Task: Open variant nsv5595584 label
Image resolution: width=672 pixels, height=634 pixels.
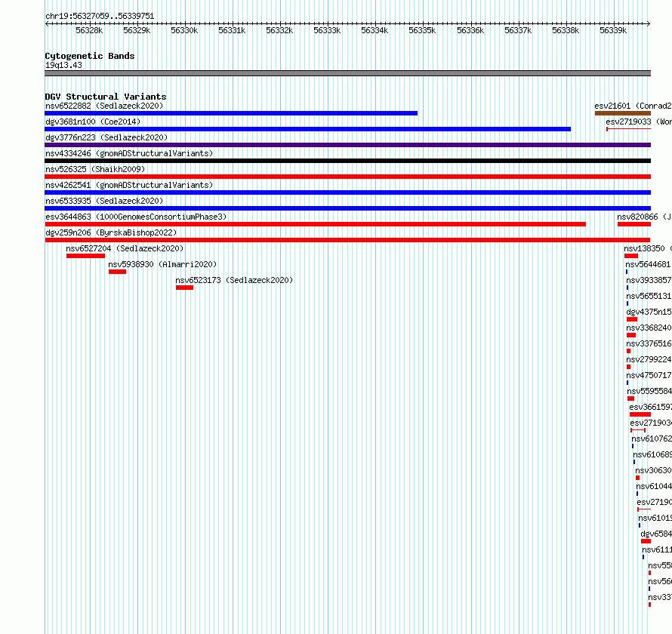Action: (649, 391)
